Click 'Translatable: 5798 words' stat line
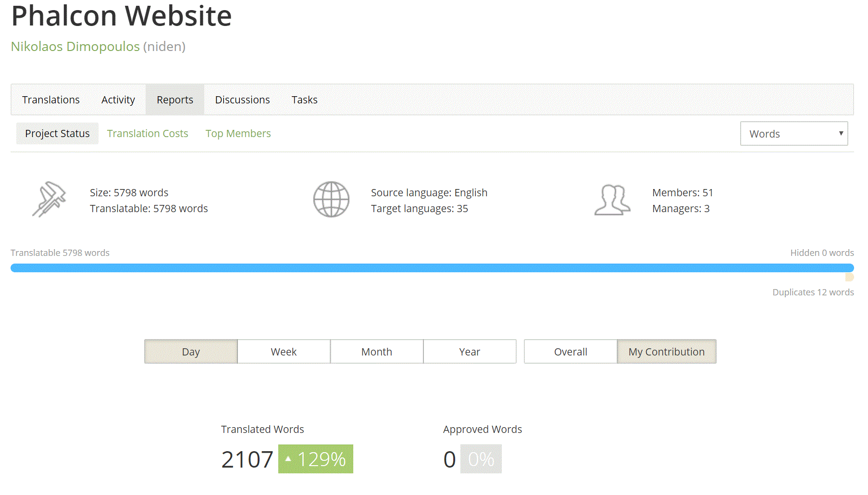 (x=149, y=208)
